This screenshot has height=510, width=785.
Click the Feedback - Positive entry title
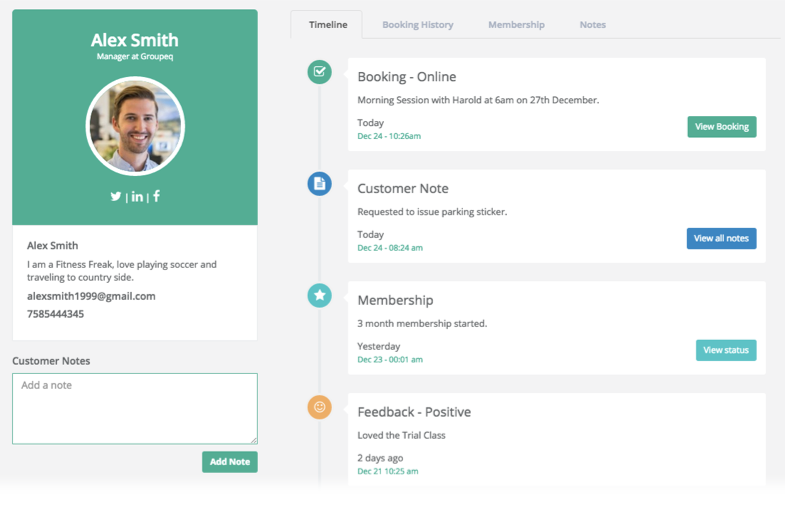coord(414,412)
